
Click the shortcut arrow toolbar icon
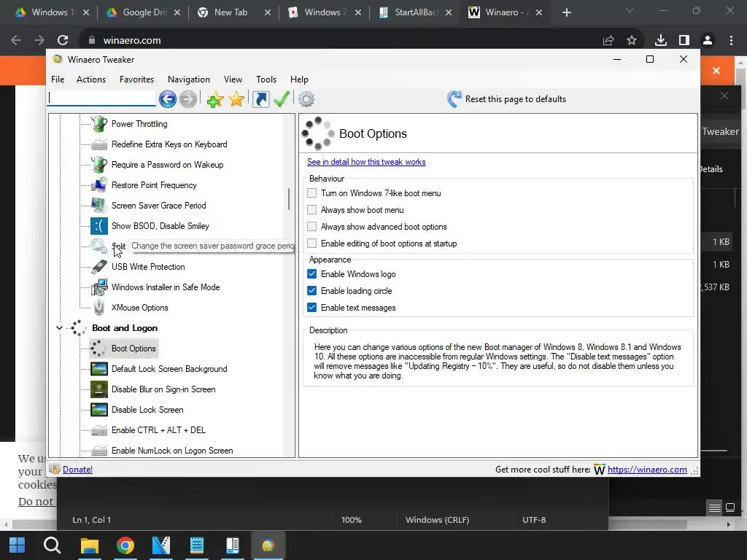pyautogui.click(x=260, y=99)
